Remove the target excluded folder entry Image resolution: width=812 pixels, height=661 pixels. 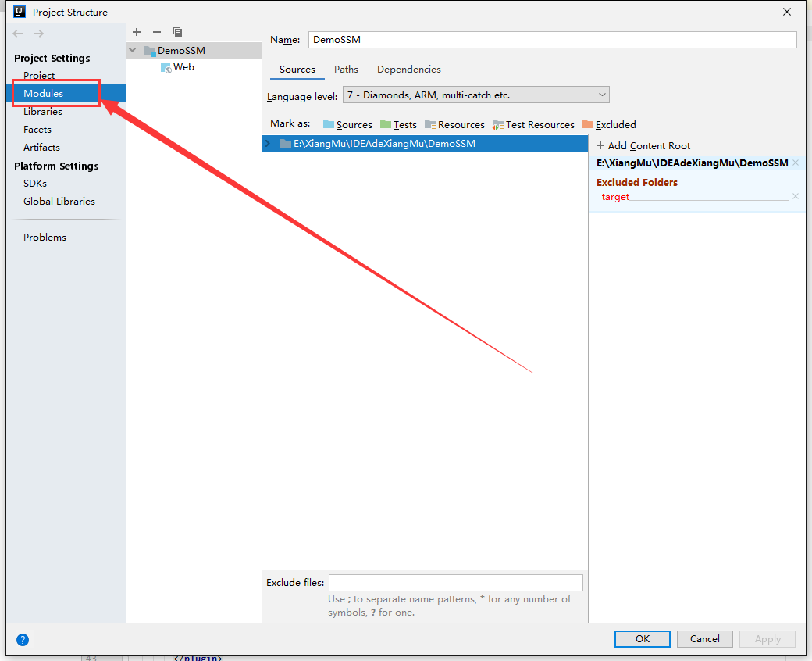[x=796, y=196]
